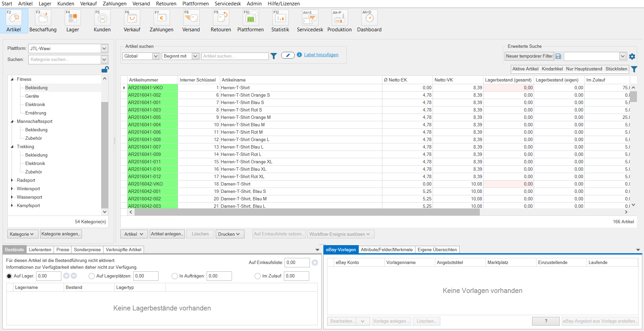Click the blue filter funnel beside article search
This screenshot has height=331, width=644.
pyautogui.click(x=274, y=56)
